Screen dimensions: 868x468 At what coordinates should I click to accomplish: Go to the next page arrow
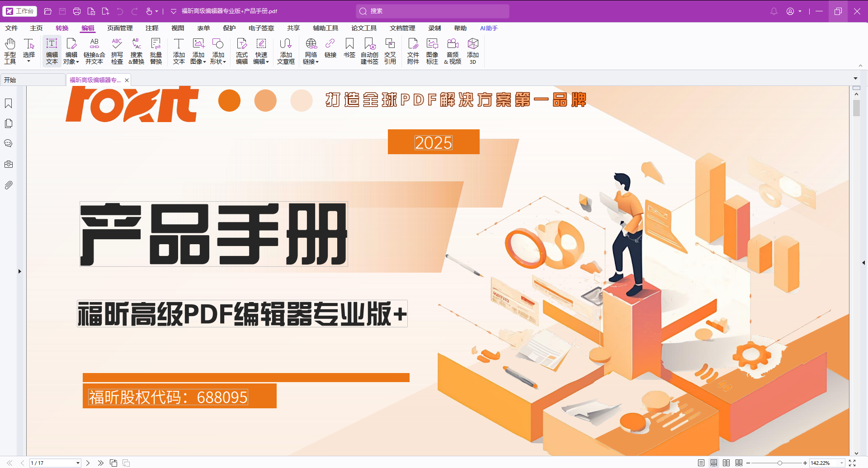(88, 463)
